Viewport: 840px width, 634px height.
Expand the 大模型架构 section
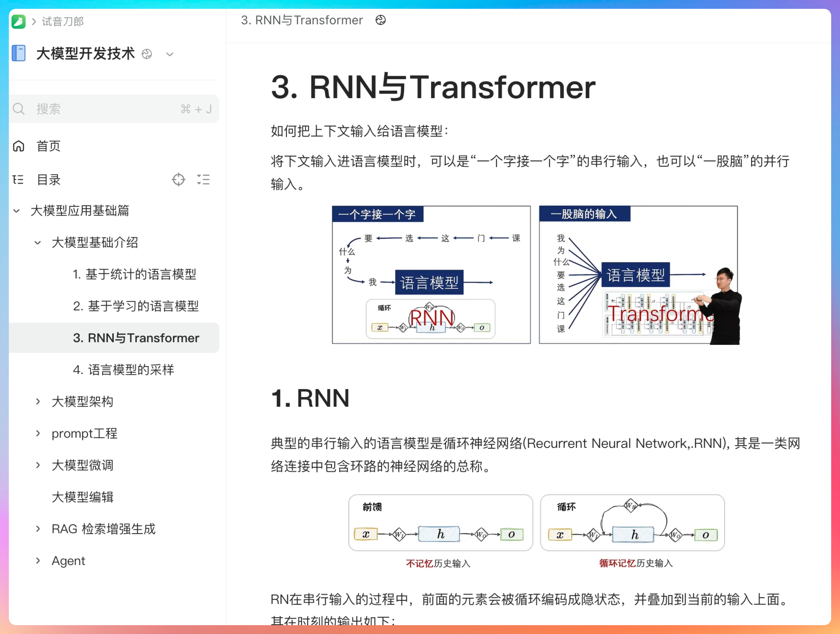tap(38, 401)
